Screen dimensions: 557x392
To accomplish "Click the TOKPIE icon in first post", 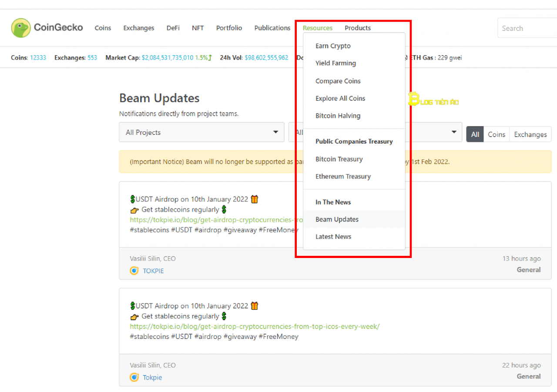I will coord(134,271).
